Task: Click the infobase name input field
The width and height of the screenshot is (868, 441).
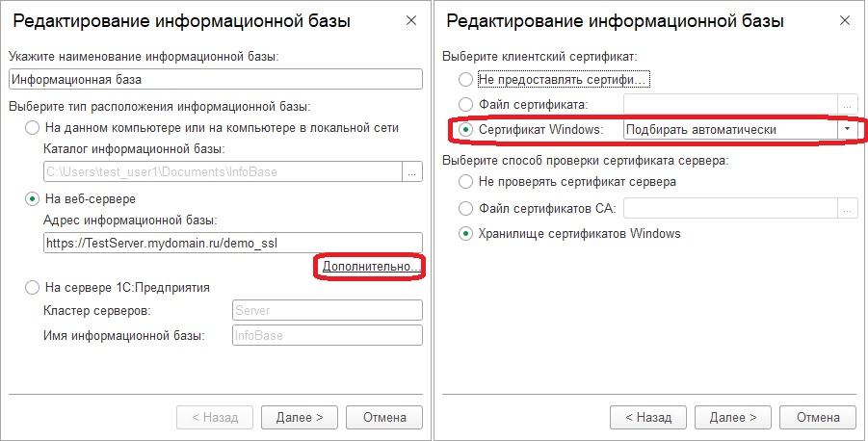Action: (215, 80)
